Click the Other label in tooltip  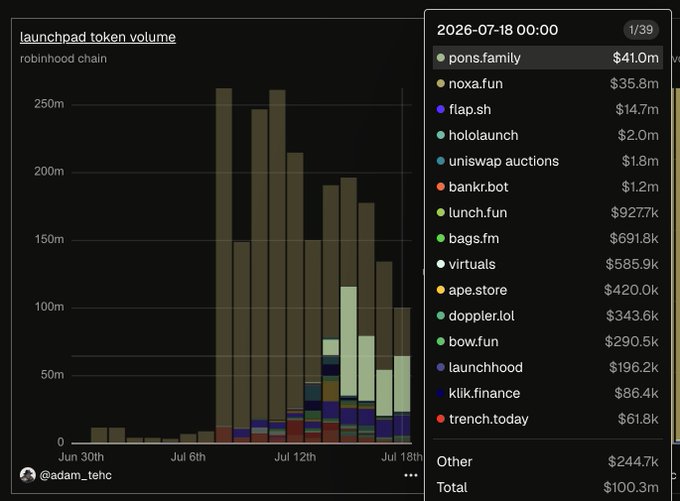pyautogui.click(x=454, y=462)
